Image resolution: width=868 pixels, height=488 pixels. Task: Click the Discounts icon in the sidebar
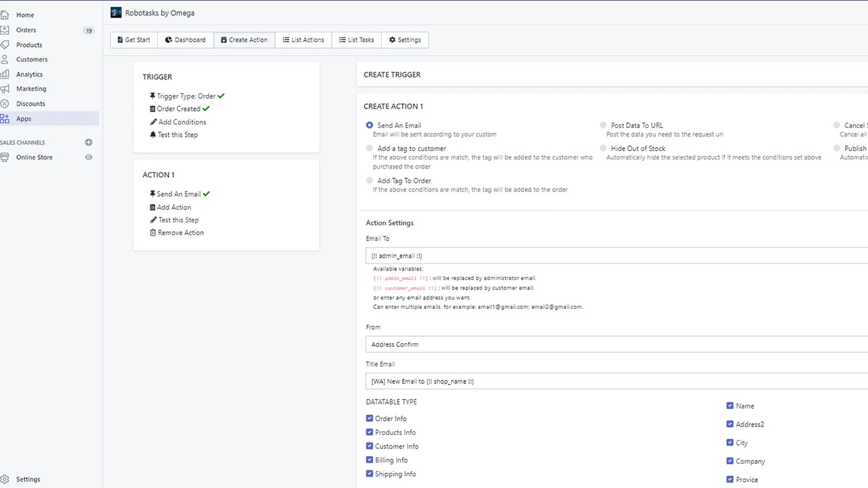5,103
